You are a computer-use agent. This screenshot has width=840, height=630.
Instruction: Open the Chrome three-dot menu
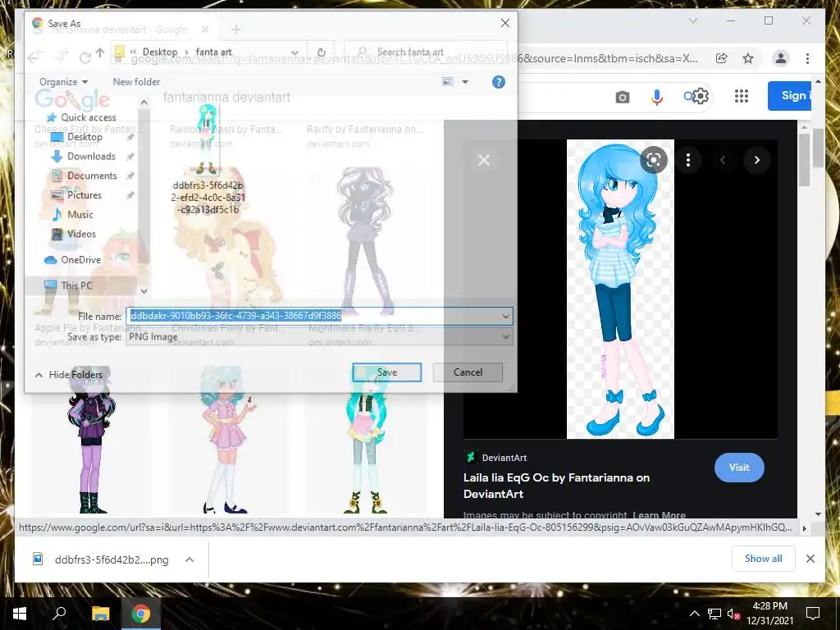[x=807, y=58]
